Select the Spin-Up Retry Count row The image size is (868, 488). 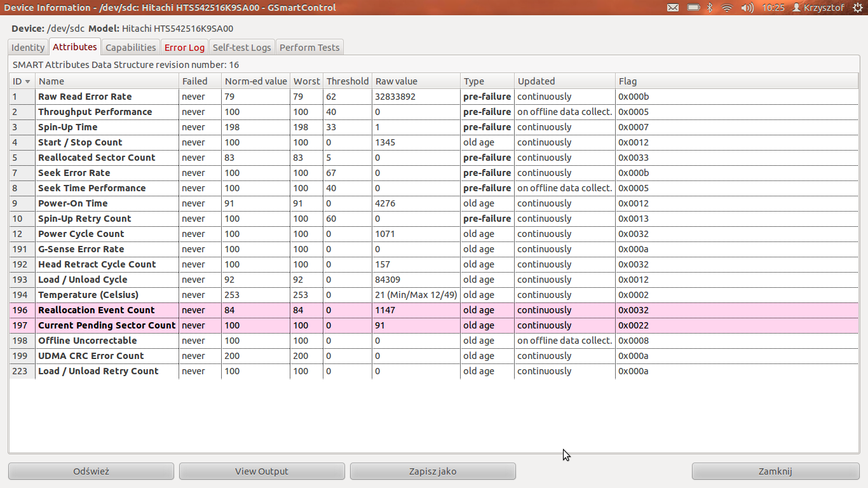click(434, 219)
